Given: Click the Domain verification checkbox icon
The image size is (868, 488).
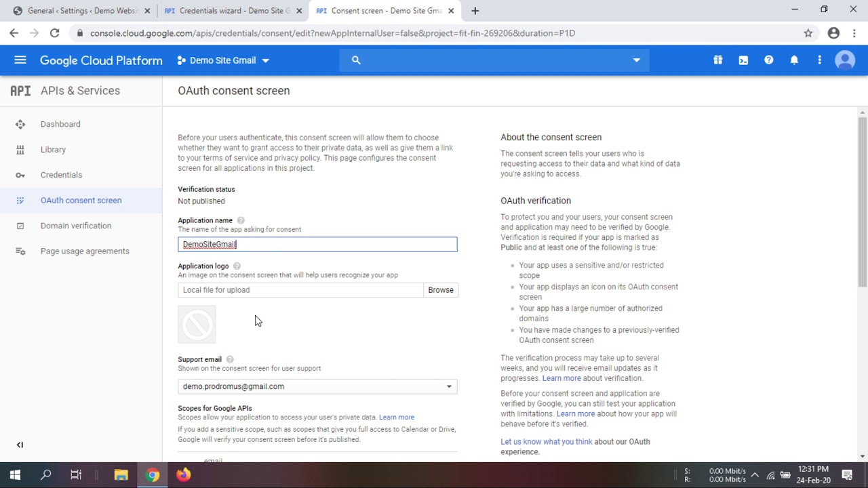Looking at the screenshot, I should [x=20, y=226].
